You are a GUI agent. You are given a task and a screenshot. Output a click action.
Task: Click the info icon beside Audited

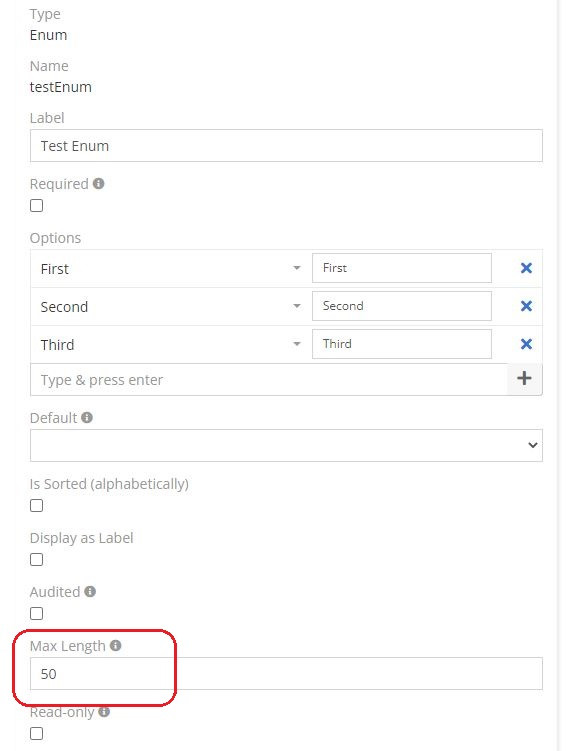(90, 592)
